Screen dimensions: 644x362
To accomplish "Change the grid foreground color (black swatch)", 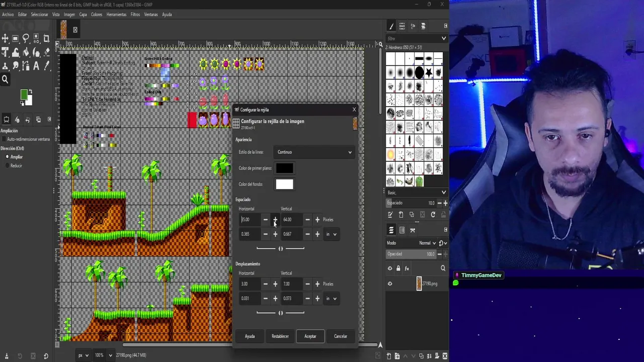I will tap(284, 168).
